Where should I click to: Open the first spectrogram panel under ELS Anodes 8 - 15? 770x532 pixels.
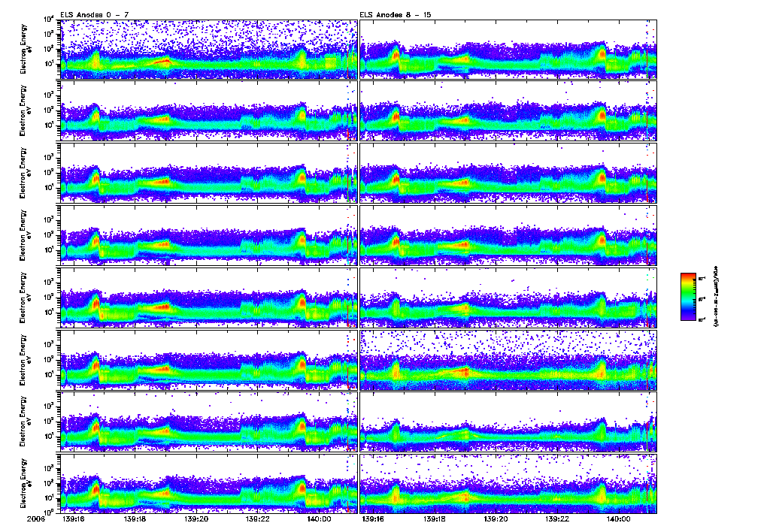pyautogui.click(x=508, y=49)
